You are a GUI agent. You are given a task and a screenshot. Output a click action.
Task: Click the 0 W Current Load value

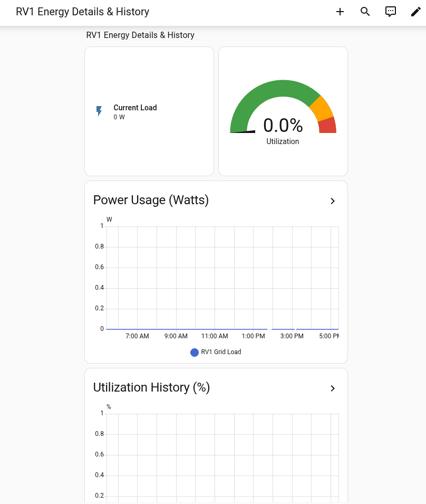coord(119,117)
